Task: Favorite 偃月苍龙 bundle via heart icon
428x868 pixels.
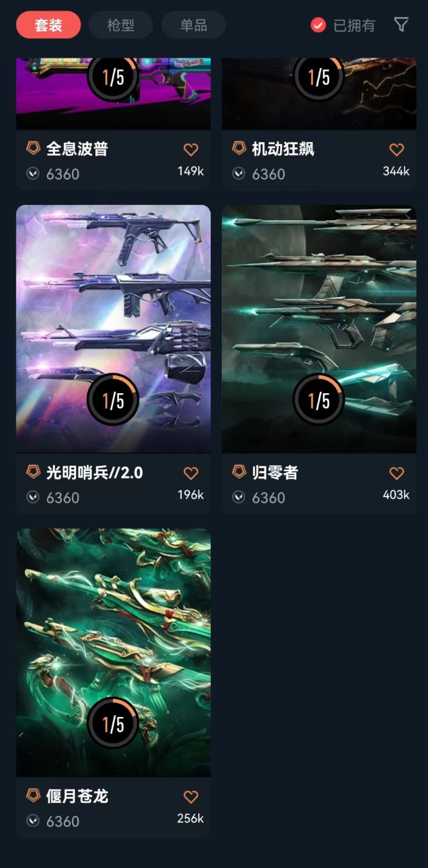Action: coord(191,797)
